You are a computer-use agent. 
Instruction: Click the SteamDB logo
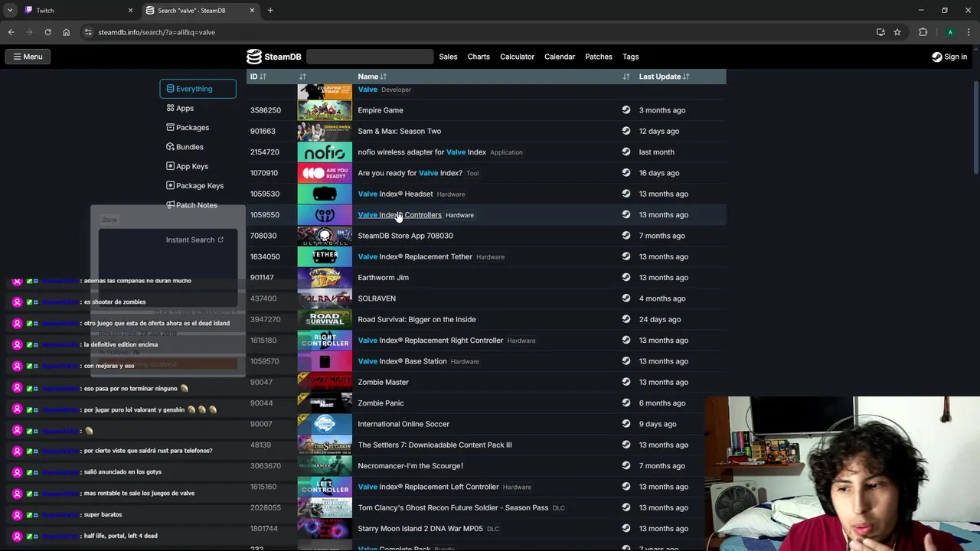(273, 57)
